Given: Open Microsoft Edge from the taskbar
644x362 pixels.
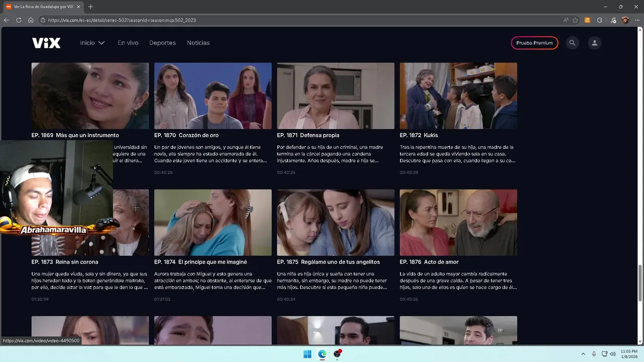Looking at the screenshot, I should click(323, 354).
